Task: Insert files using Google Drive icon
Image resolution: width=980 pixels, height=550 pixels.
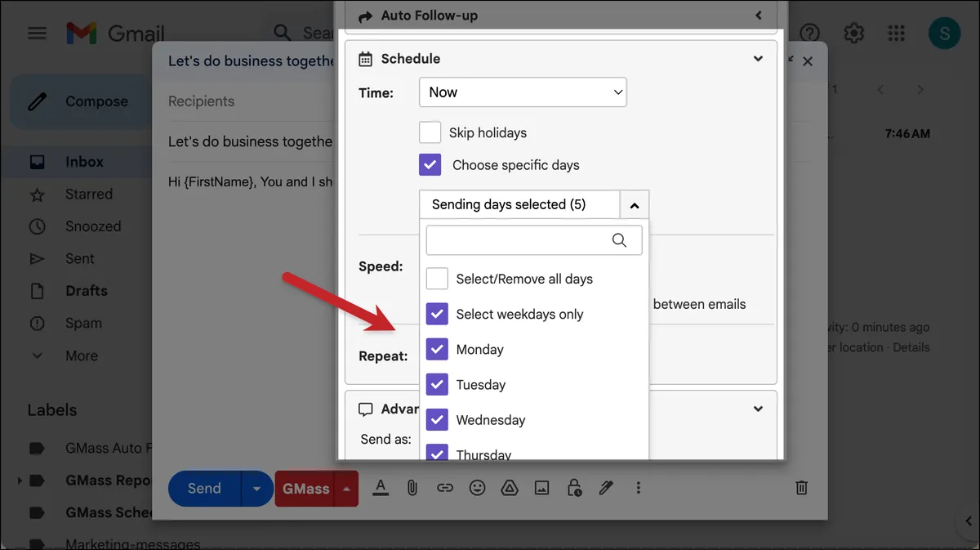Action: tap(509, 488)
